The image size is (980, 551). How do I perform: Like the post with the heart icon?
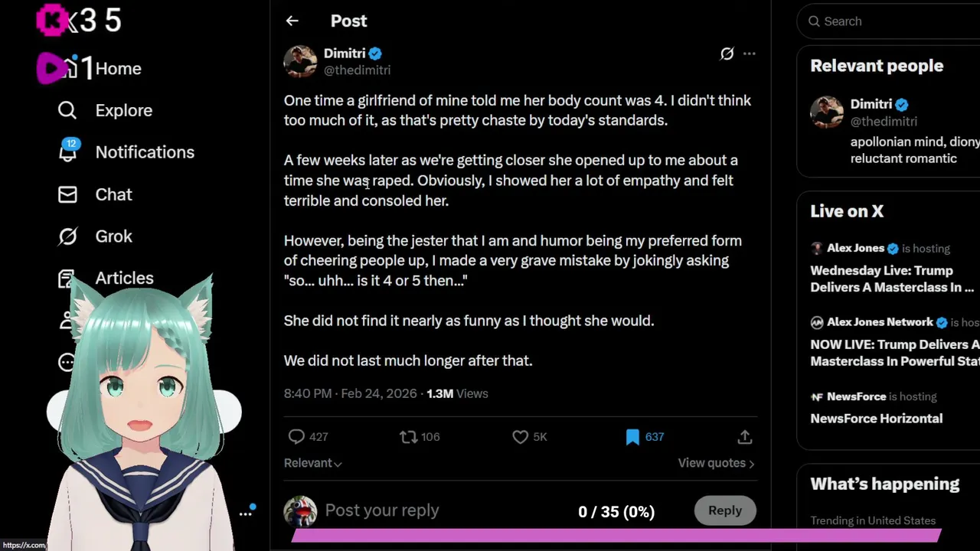tap(521, 437)
